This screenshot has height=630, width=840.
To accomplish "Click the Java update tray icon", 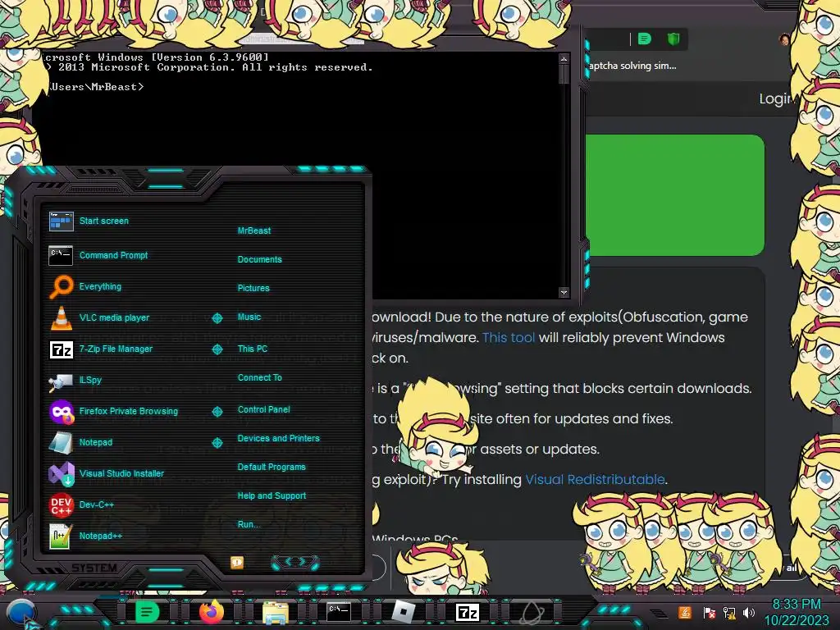I will tap(685, 612).
